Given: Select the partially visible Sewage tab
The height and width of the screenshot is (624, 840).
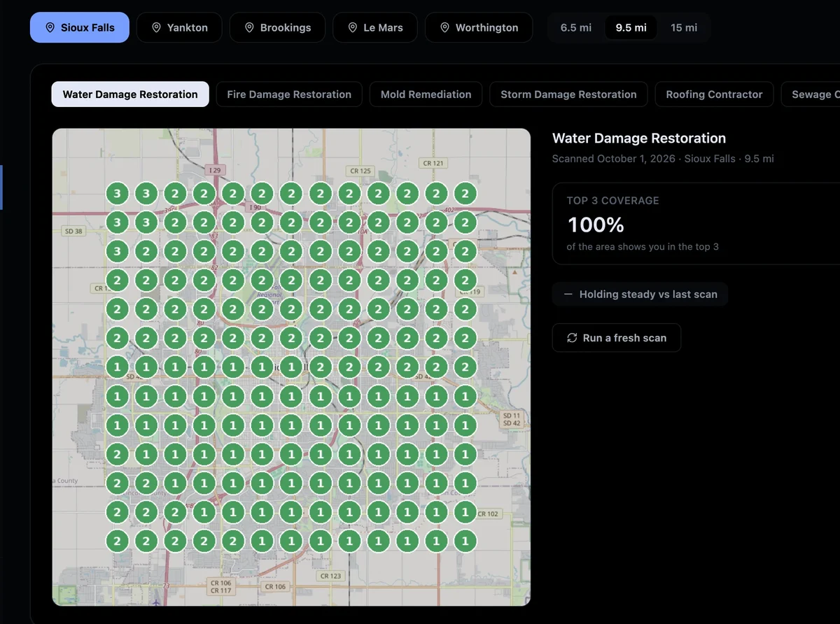Looking at the screenshot, I should point(811,94).
